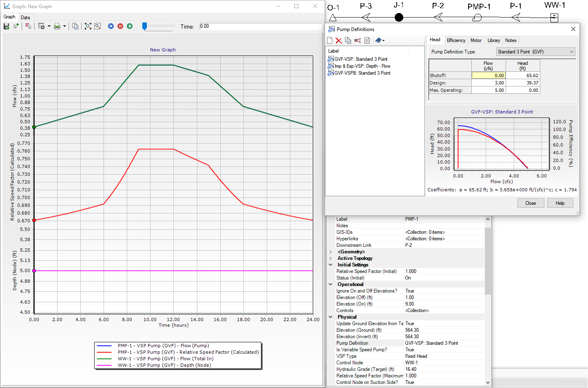Click the graph time slider handle
The height and width of the screenshot is (388, 588).
coord(144,26)
